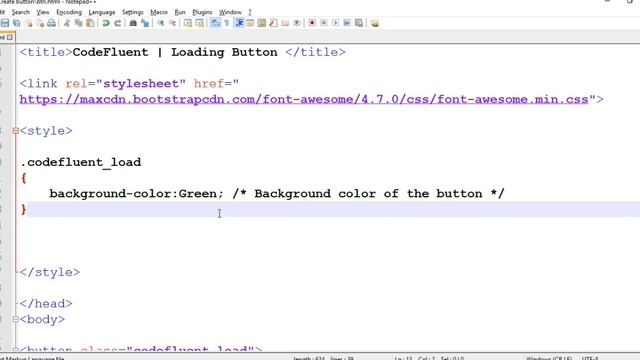The image size is (640, 360).
Task: Collapse the <body> block fold marker
Action: click(15, 319)
